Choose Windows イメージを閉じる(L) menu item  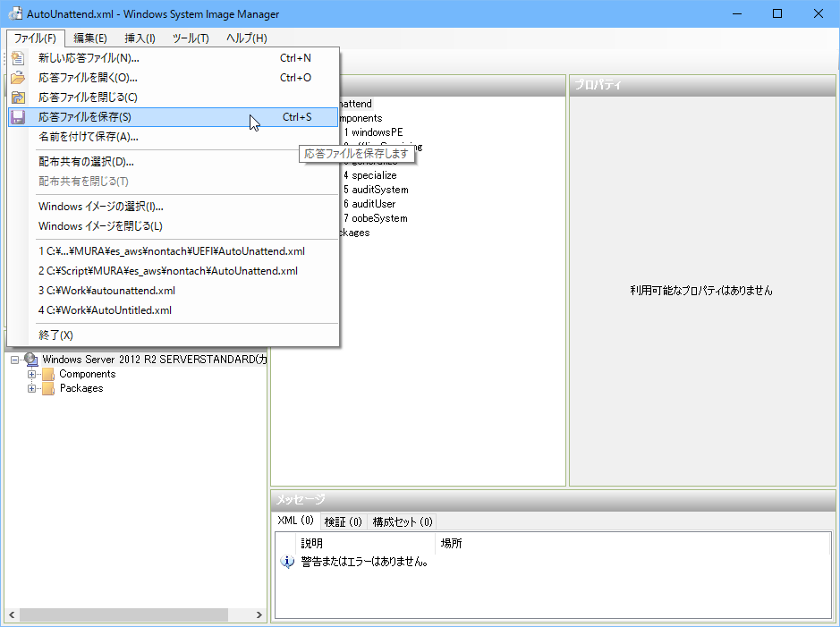point(173,226)
